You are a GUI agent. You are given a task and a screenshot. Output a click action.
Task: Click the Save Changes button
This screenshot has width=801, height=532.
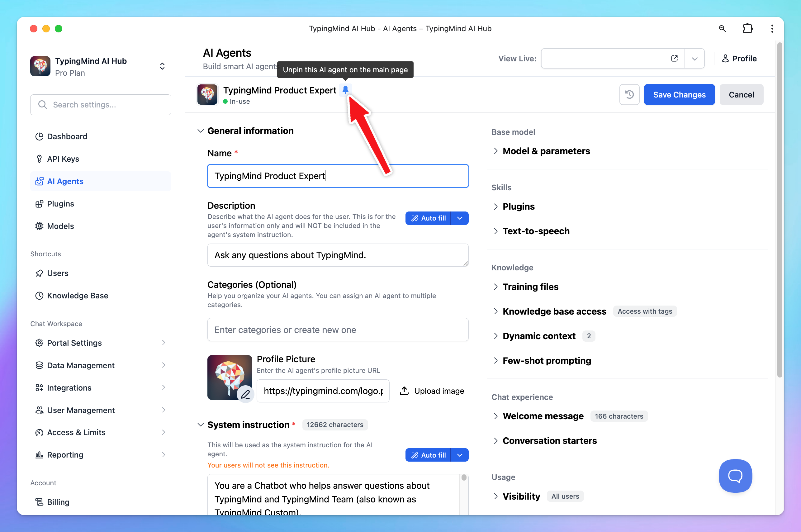pyautogui.click(x=679, y=95)
